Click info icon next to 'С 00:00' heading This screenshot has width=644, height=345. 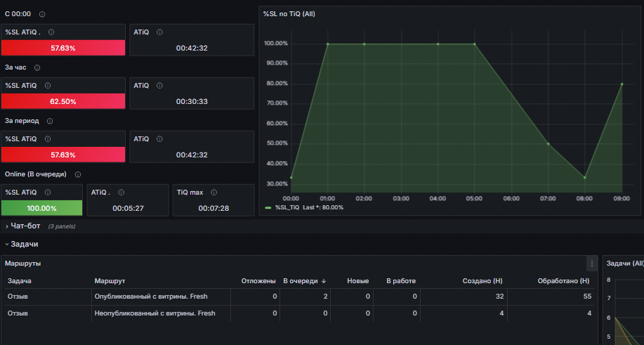pyautogui.click(x=42, y=14)
